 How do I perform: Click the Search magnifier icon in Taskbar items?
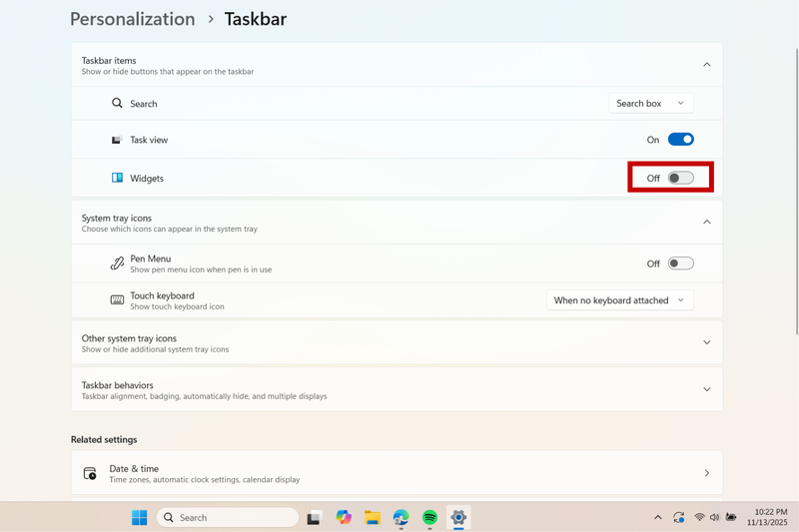117,104
